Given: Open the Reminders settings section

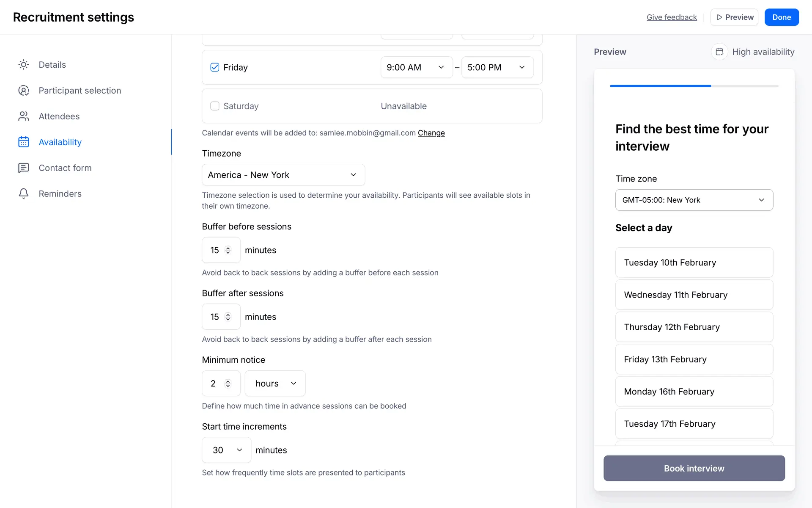Looking at the screenshot, I should pyautogui.click(x=60, y=194).
